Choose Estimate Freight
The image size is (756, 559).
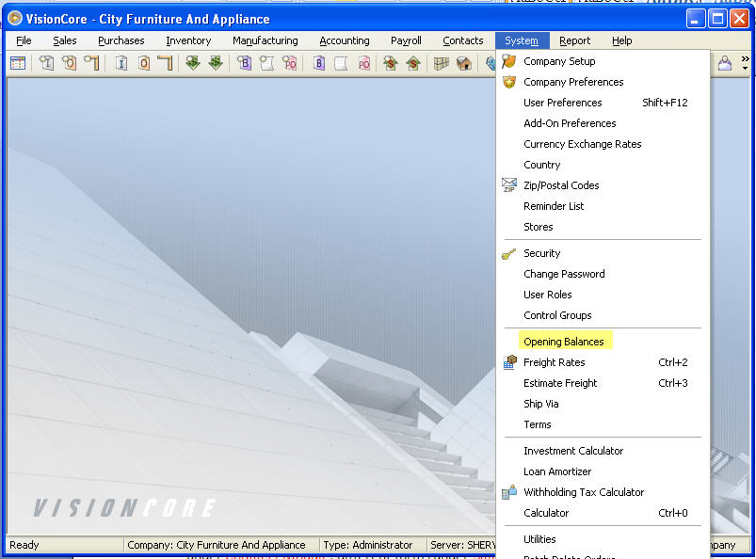pyautogui.click(x=603, y=383)
